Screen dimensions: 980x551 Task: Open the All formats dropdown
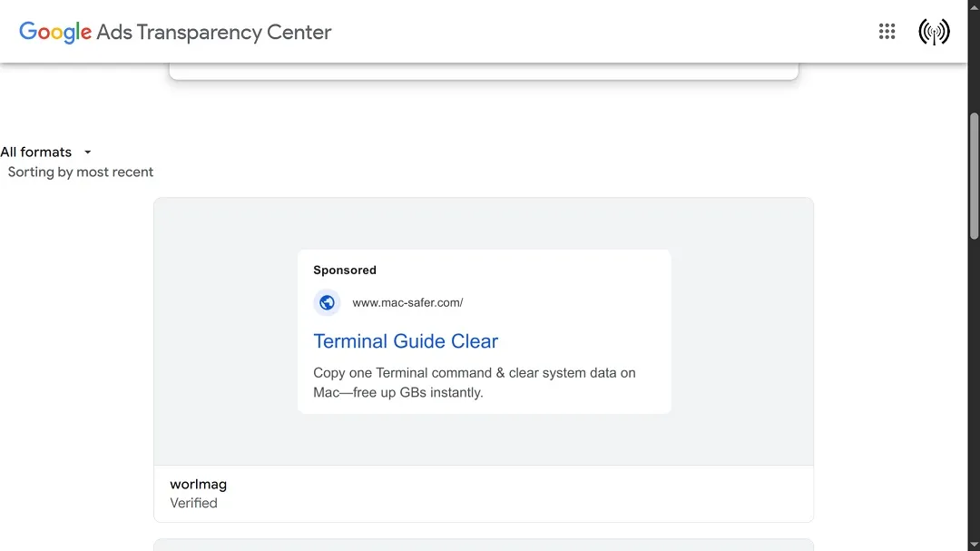[x=45, y=152]
